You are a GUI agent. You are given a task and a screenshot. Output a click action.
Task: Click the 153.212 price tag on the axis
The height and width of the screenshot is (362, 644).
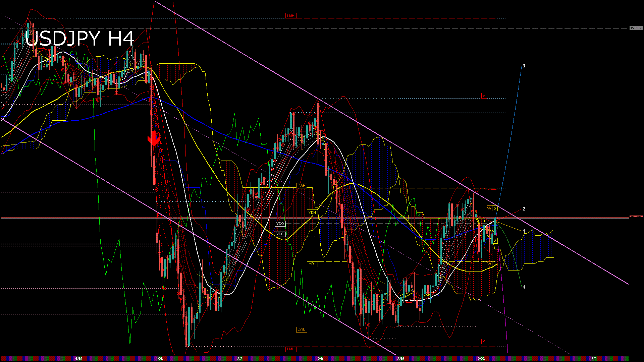click(x=636, y=28)
